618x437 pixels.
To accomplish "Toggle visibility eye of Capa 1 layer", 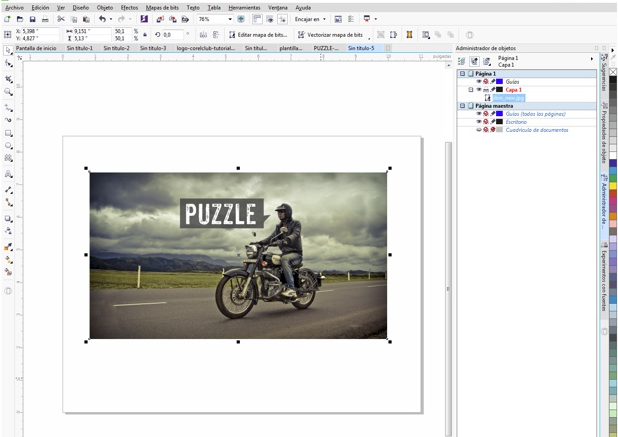I will tap(479, 90).
